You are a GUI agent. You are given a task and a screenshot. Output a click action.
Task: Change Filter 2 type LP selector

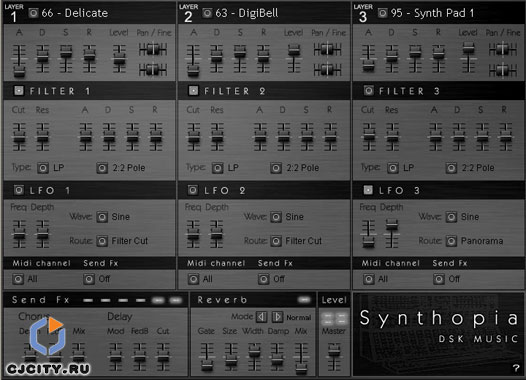point(217,168)
